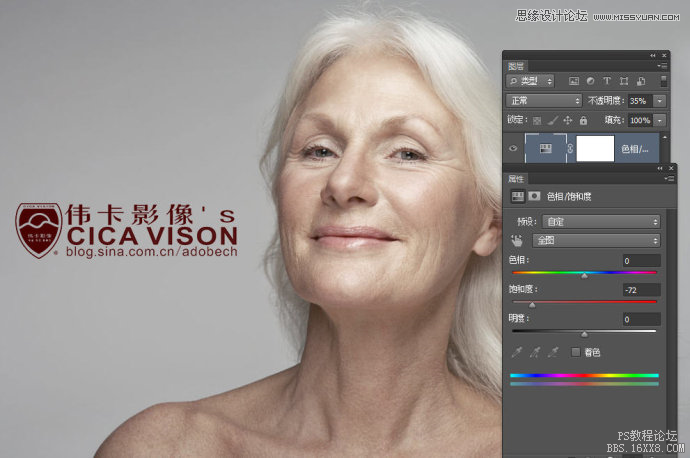Viewport: 690px width, 458px height.
Task: Open the 正常 blend mode dropdown
Action: [x=544, y=101]
